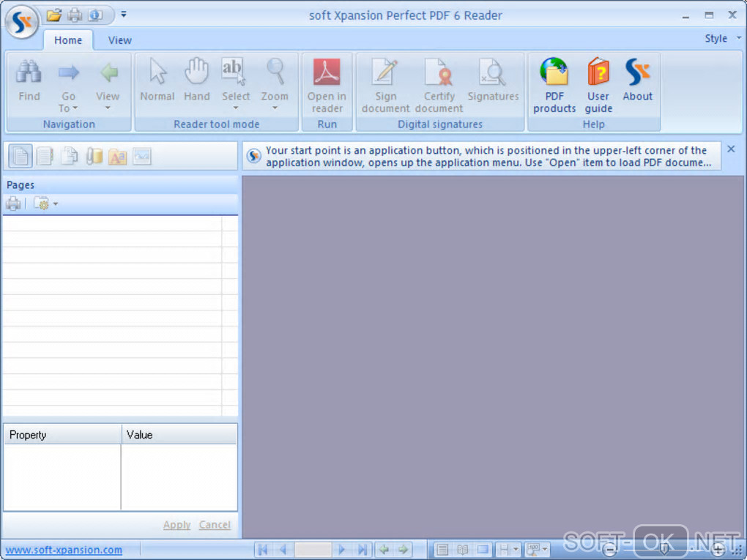This screenshot has width=747, height=560.
Task: Open the About dialog
Action: [637, 81]
